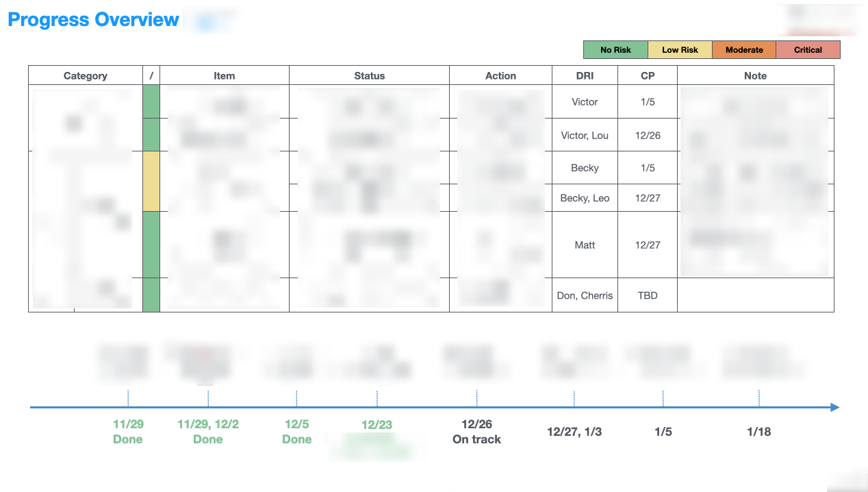
Task: Click the No Risk green legend swatch
Action: [615, 50]
